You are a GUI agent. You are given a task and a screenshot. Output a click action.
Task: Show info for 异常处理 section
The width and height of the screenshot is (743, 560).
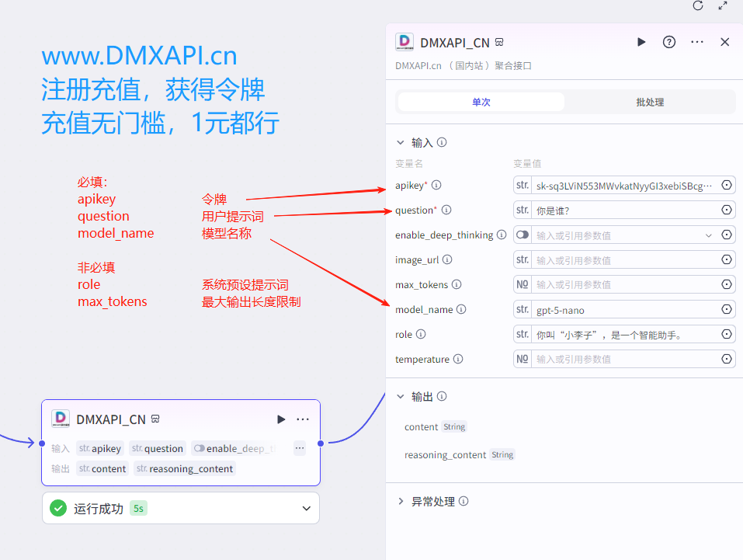click(464, 501)
